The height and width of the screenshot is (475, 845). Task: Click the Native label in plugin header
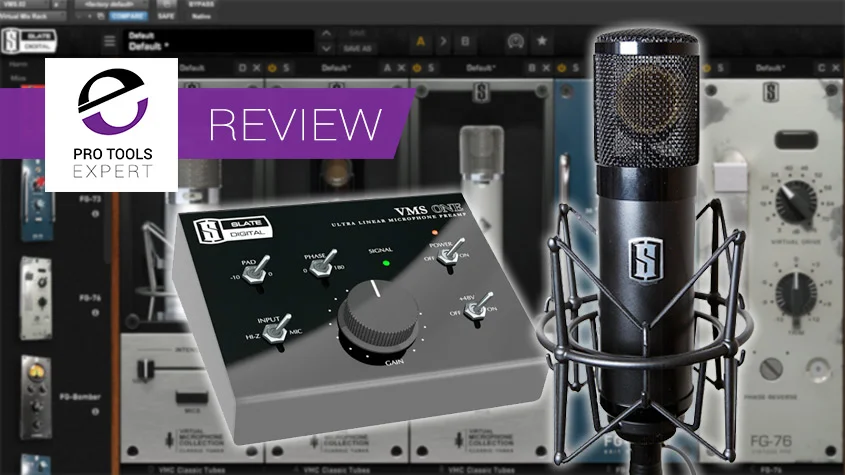(x=201, y=16)
